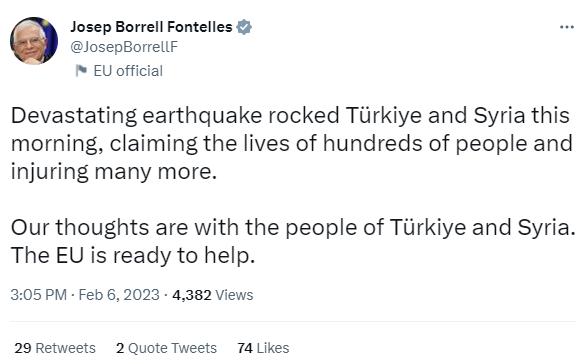Click the sentence beginning 'Our thoughts are with'

pos(293,228)
